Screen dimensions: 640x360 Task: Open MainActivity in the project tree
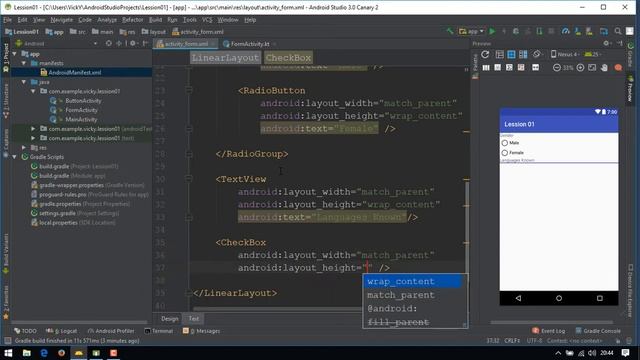coord(81,120)
